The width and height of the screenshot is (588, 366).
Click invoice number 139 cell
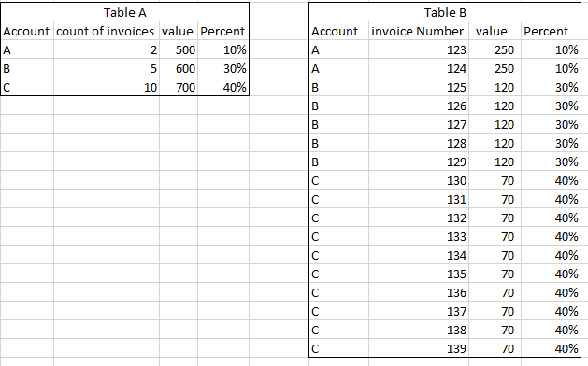[419, 348]
